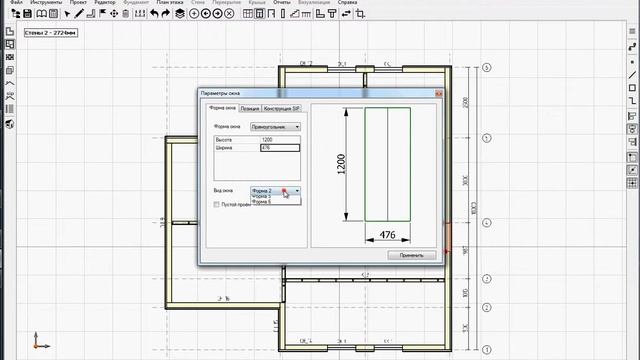Click the 'Стены 2 - 2724мм' label
The width and height of the screenshot is (640, 360).
(51, 33)
